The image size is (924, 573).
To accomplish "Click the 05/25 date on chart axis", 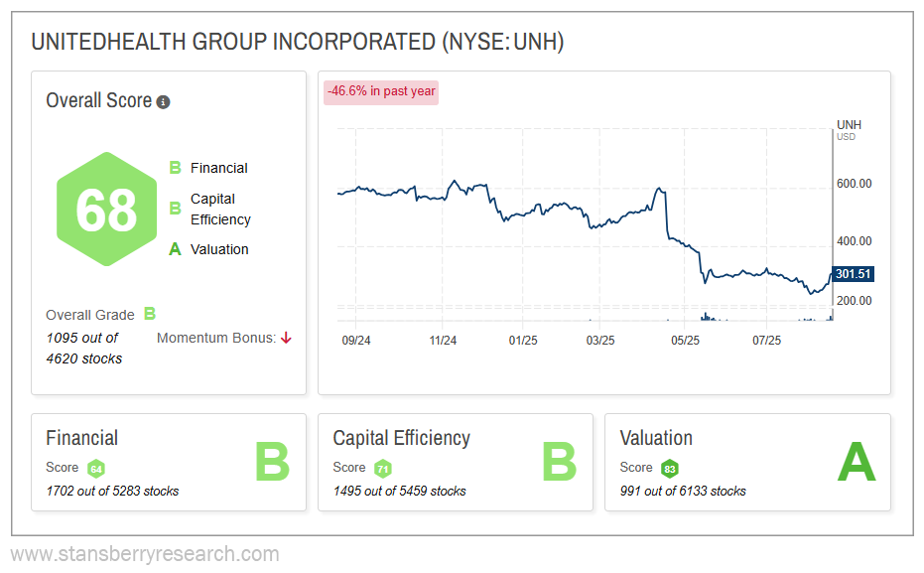I will 685,341.
